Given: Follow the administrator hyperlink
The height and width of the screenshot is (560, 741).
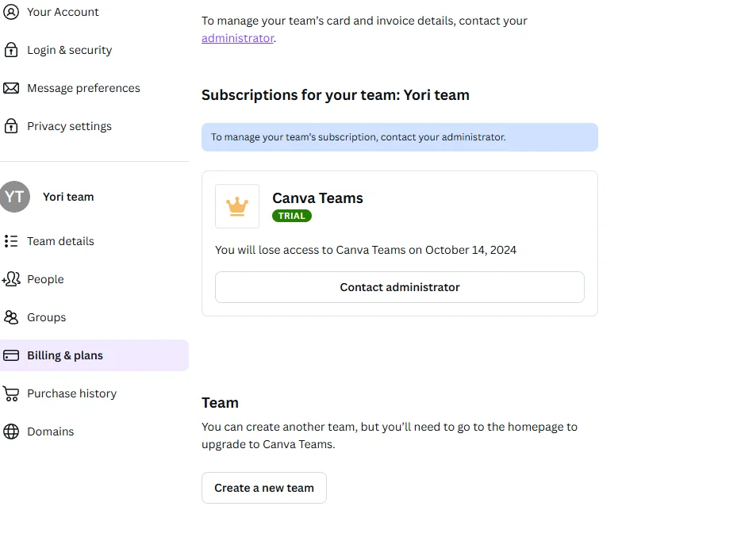Looking at the screenshot, I should (x=238, y=38).
